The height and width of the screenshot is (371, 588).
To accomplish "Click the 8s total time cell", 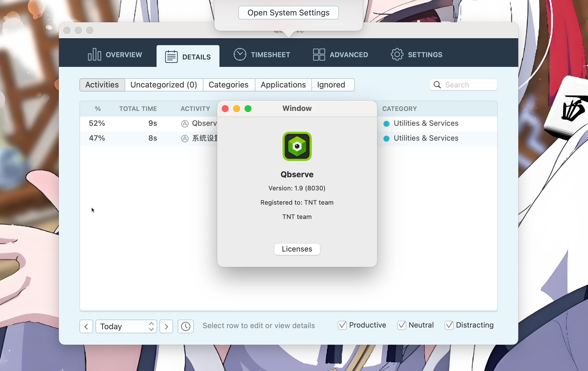I will (x=153, y=138).
